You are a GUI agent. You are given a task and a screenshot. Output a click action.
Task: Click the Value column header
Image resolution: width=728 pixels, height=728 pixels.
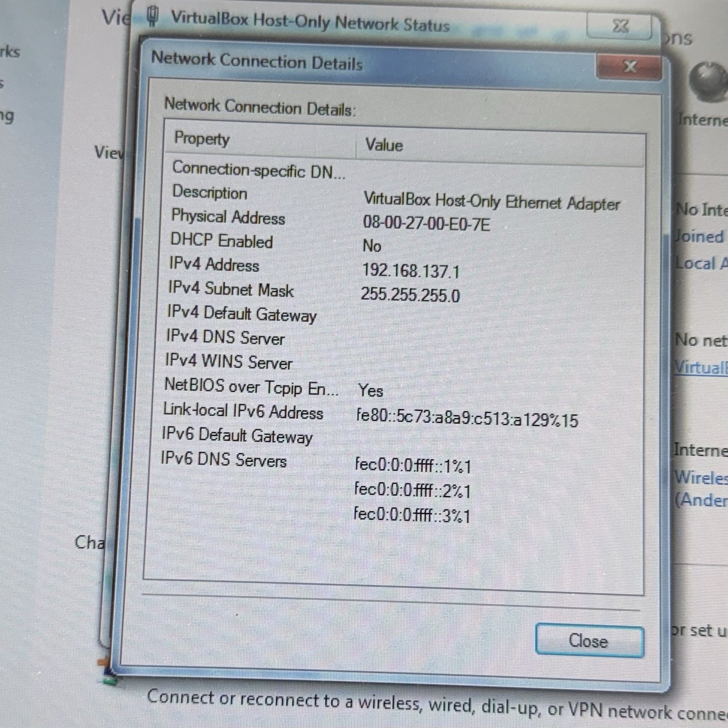pos(384,145)
